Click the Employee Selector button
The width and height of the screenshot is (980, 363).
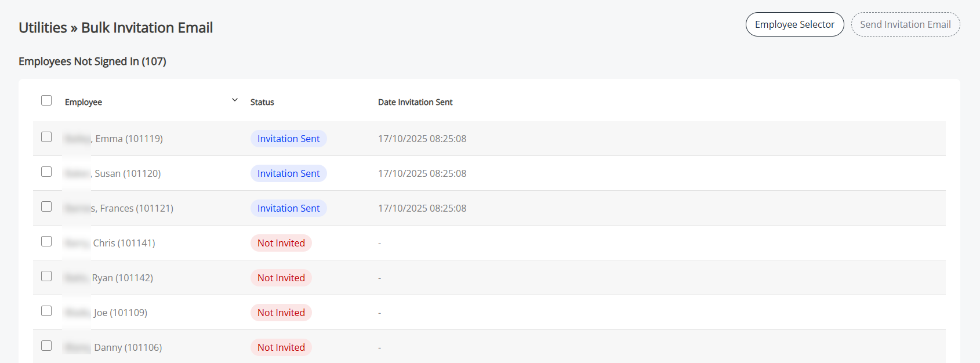pyautogui.click(x=794, y=24)
